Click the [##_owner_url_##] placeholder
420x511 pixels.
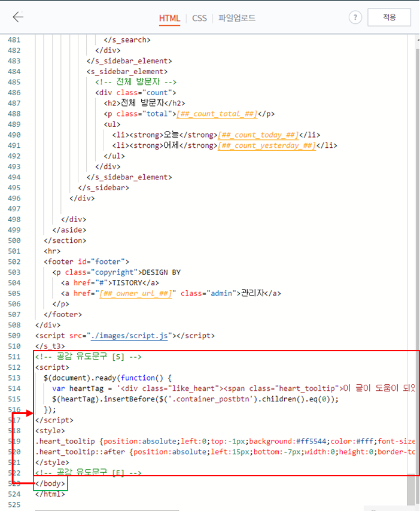(x=136, y=293)
